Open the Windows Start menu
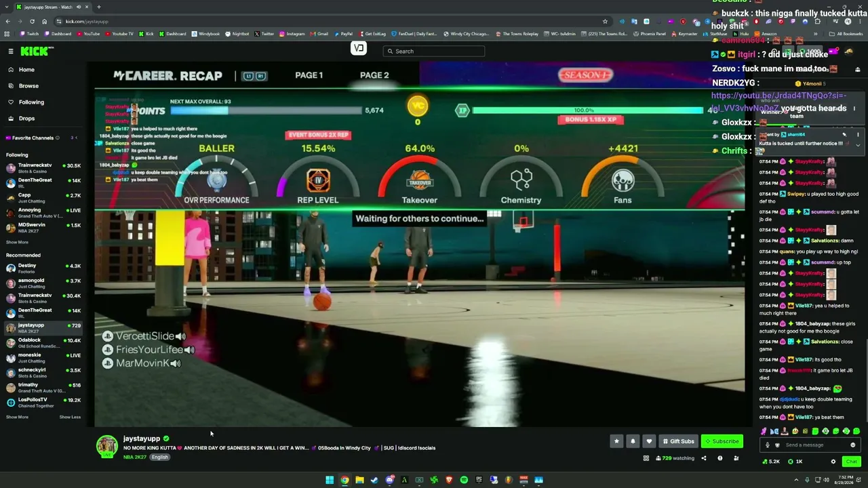 [x=330, y=480]
